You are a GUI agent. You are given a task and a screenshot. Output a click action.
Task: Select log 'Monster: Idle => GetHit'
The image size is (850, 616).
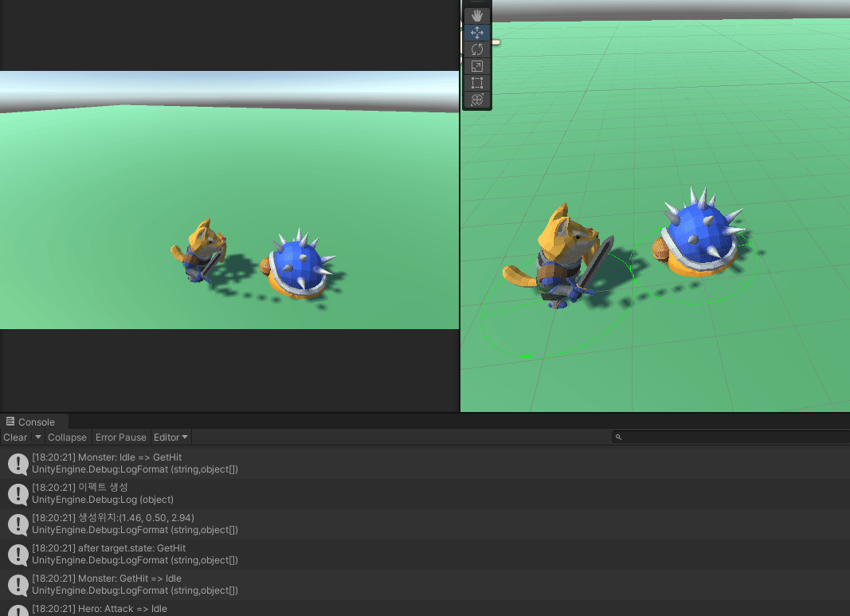[x=425, y=463]
